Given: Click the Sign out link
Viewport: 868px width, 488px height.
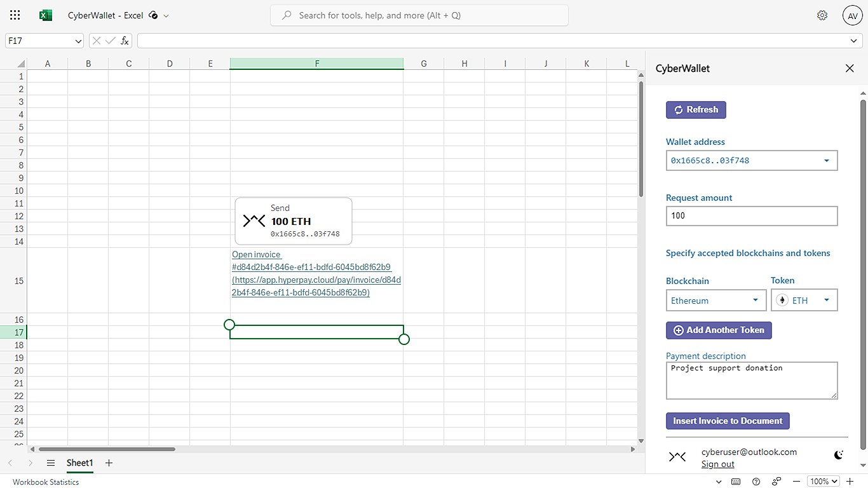Looking at the screenshot, I should pos(718,464).
